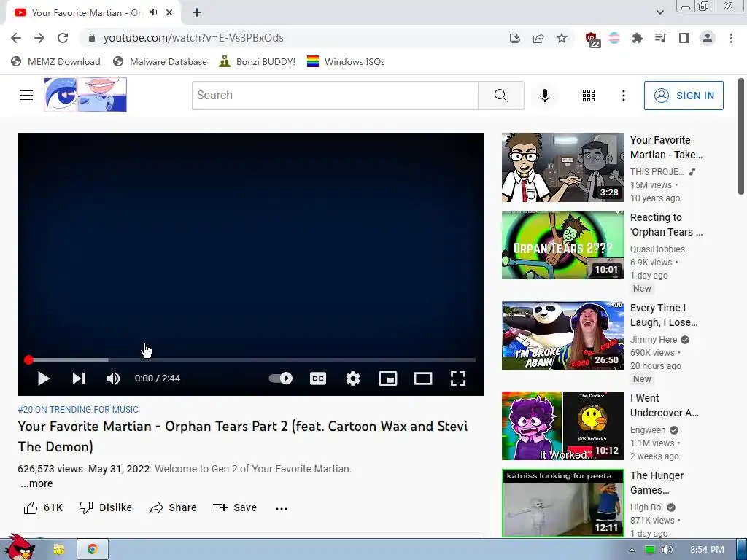Open the tab search dropdown arrow
Screen dimensions: 747x560
pos(659,12)
